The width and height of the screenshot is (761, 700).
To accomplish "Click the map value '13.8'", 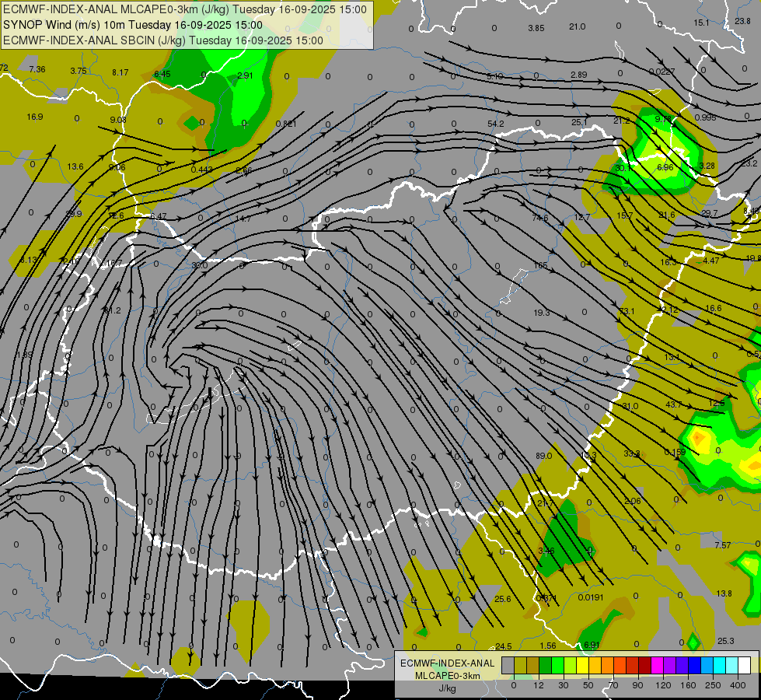I will point(724,593).
